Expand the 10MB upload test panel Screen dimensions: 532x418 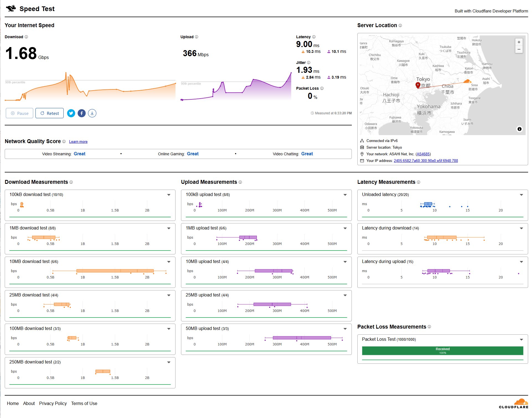pyautogui.click(x=345, y=262)
